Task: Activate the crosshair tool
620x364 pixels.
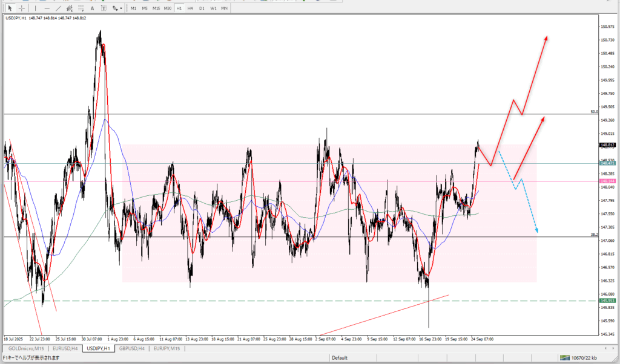Action: 22,8
